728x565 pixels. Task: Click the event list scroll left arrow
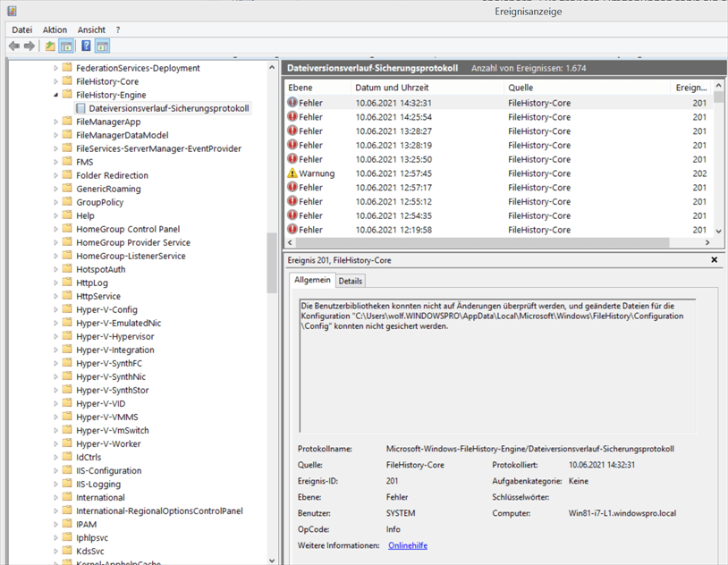[x=290, y=242]
